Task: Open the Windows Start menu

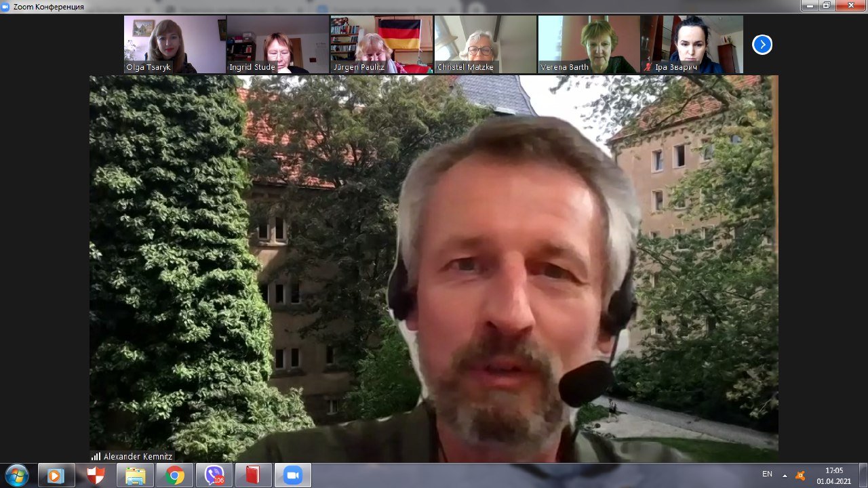Action: (16, 476)
